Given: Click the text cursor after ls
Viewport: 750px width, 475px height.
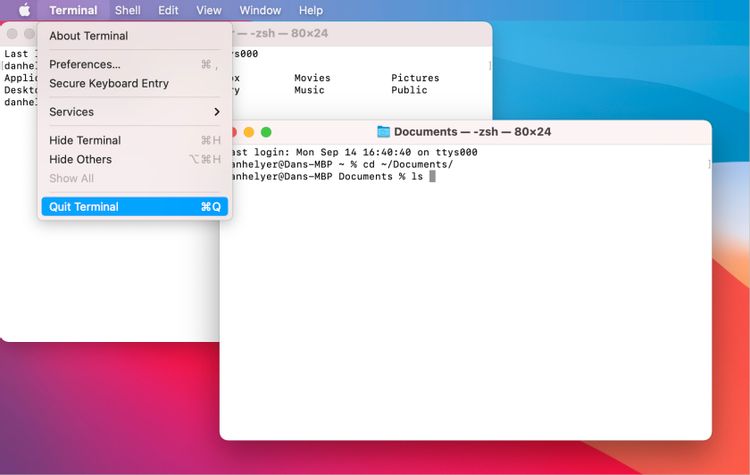Looking at the screenshot, I should [x=432, y=177].
